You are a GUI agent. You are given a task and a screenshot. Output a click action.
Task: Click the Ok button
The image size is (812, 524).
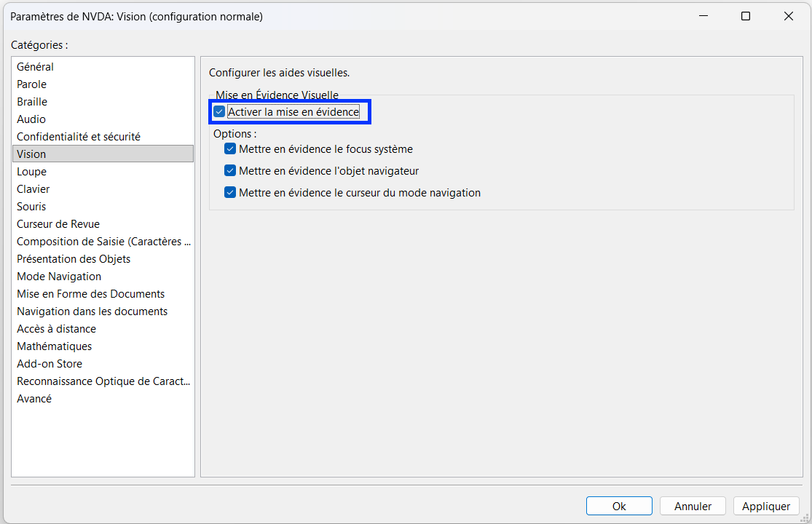[619, 506]
